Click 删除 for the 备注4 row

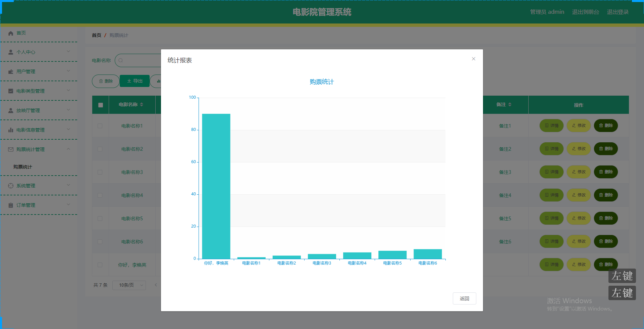(x=606, y=195)
